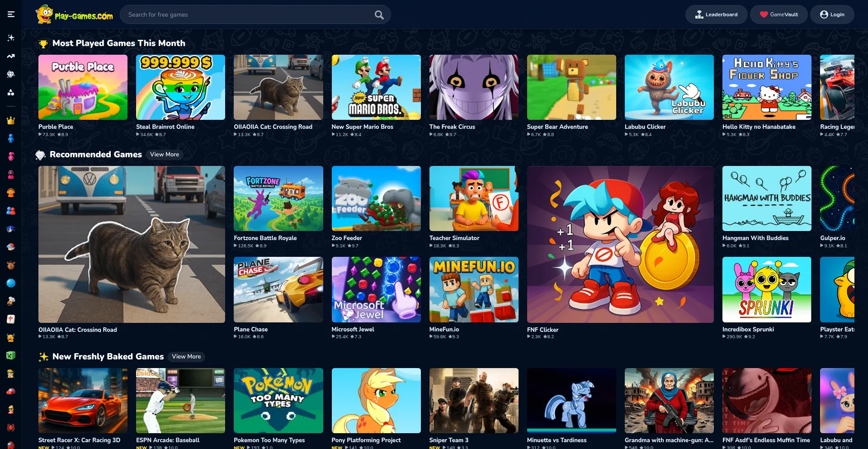Open the Microsoft Jewel thumbnail
This screenshot has width=868, height=449.
(376, 290)
